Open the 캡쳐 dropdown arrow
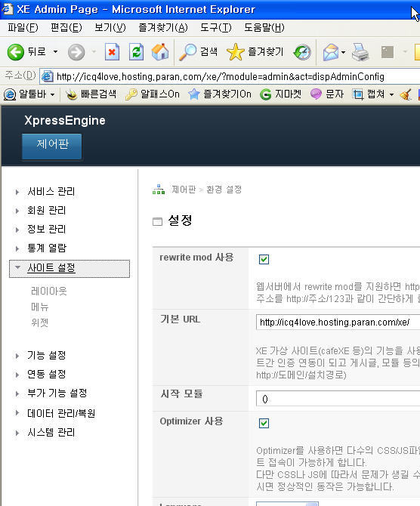Viewport: 420px width, 506px height. 391,95
